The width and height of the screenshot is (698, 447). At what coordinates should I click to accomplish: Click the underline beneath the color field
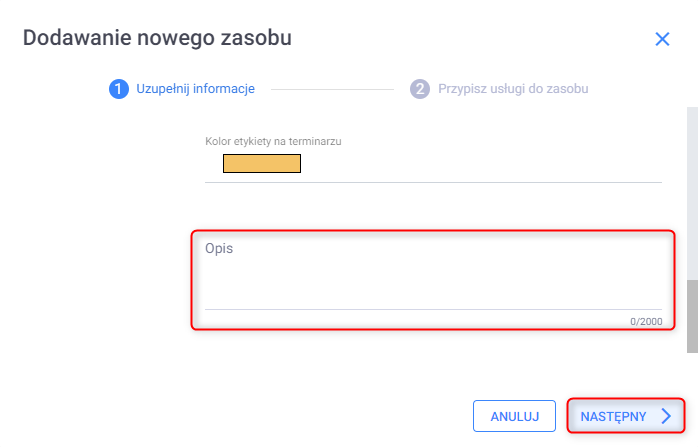pyautogui.click(x=432, y=182)
